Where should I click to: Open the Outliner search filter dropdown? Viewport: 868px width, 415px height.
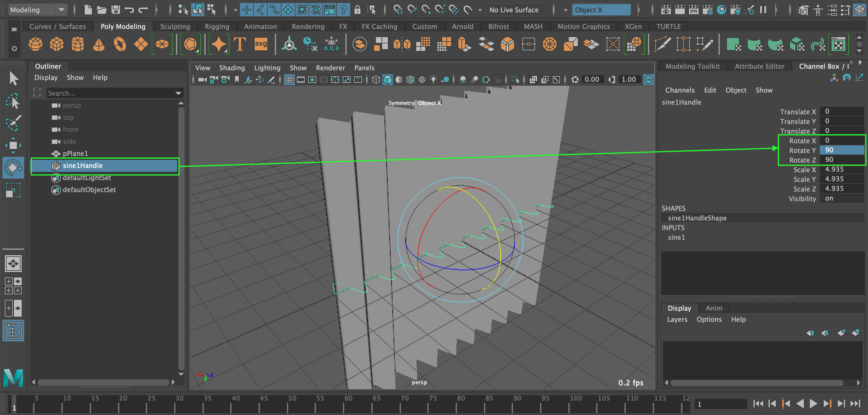[178, 93]
